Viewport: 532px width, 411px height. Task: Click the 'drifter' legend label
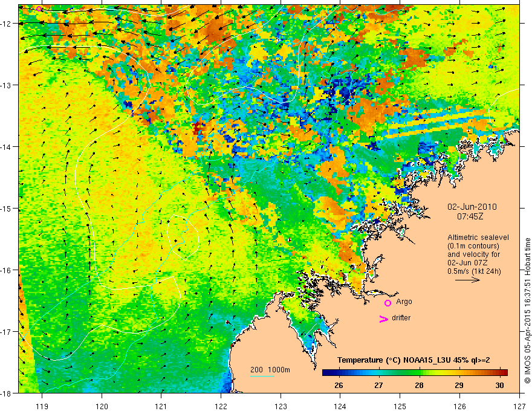click(401, 318)
